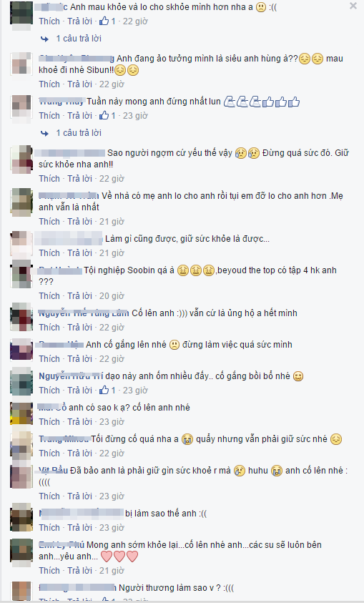Open profile Nguyễn Hữu Trí name link
The image size is (364, 603).
pyautogui.click(x=71, y=376)
